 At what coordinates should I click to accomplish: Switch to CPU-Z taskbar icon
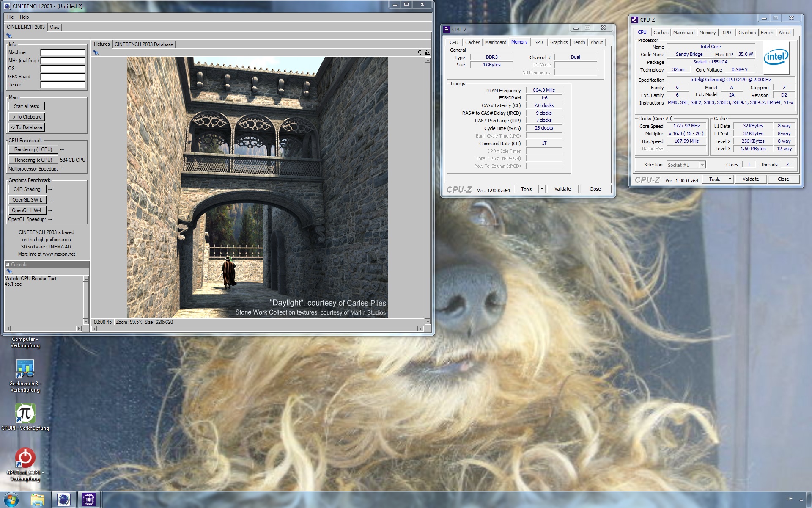click(89, 500)
